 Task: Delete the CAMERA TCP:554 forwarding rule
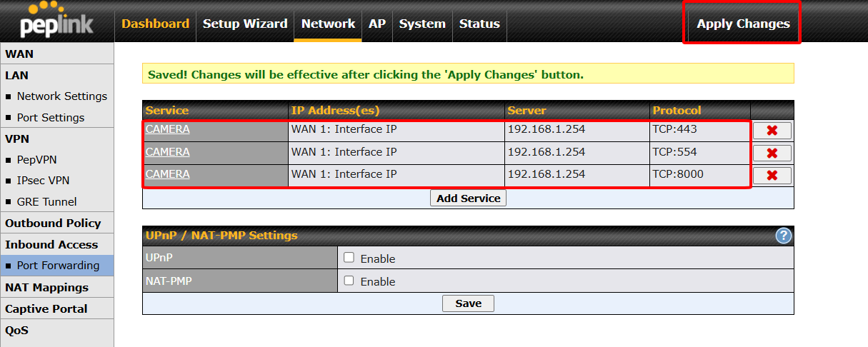(772, 153)
